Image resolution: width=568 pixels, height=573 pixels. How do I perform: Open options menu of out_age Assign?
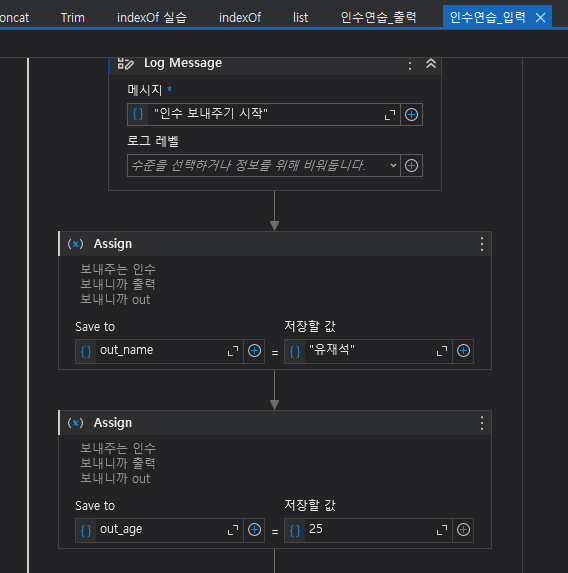[482, 423]
